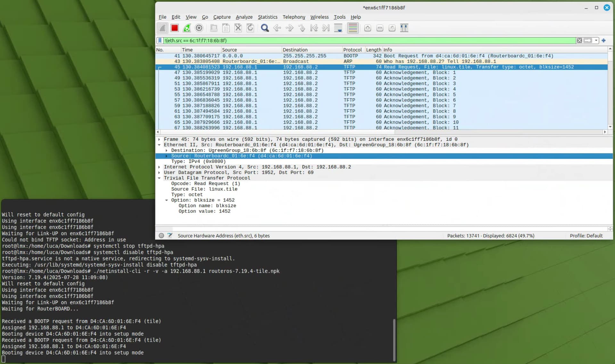615x364 pixels.
Task: Expand the Frame 45 details row
Action: point(159,139)
